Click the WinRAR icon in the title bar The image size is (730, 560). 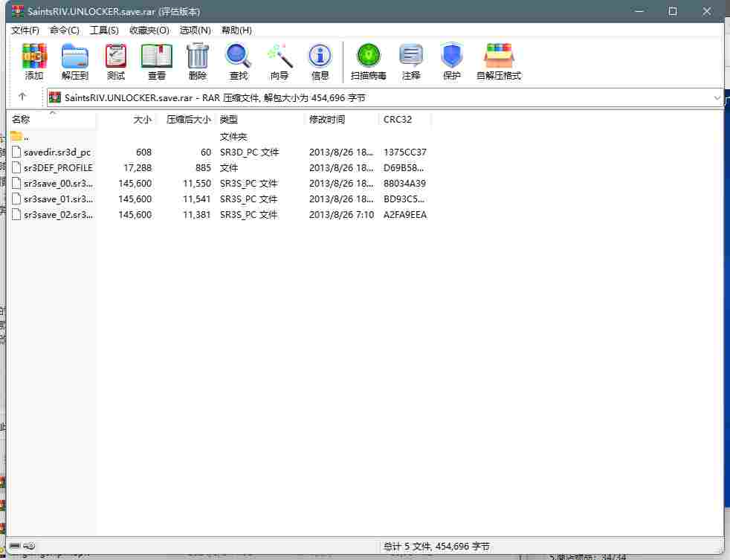click(18, 10)
